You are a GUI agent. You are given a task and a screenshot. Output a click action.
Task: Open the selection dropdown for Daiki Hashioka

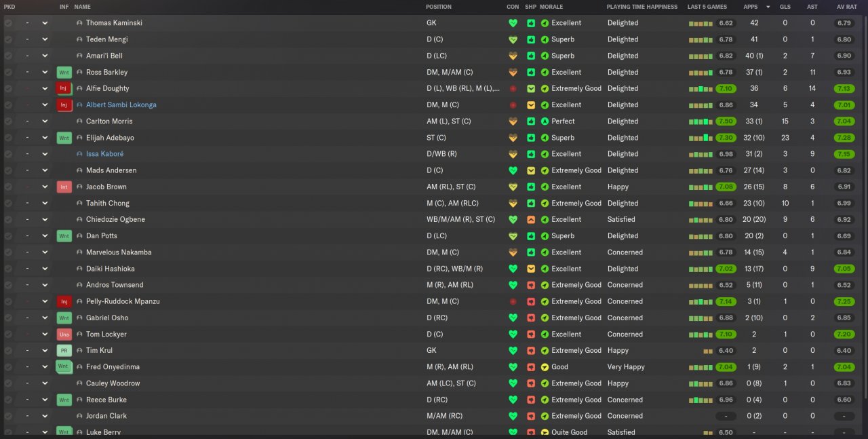click(45, 269)
